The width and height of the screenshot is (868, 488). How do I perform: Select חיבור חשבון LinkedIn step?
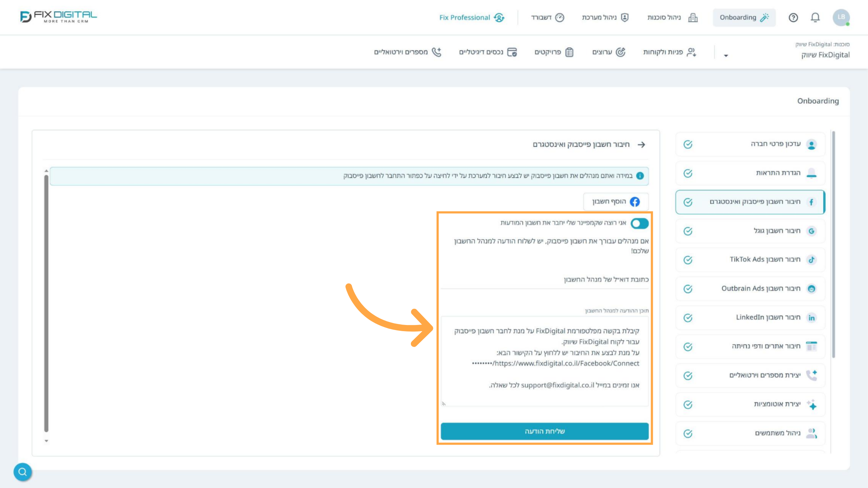tap(750, 318)
